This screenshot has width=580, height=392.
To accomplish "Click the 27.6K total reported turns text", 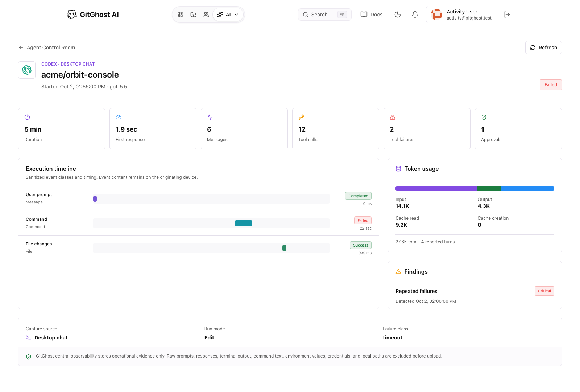I will click(425, 242).
